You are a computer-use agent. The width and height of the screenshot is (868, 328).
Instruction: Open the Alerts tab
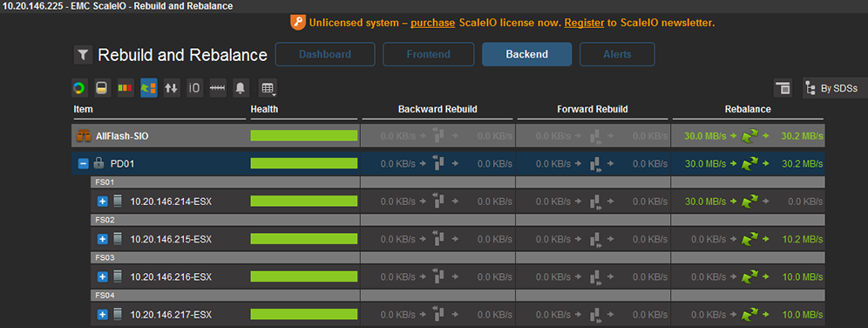point(617,54)
